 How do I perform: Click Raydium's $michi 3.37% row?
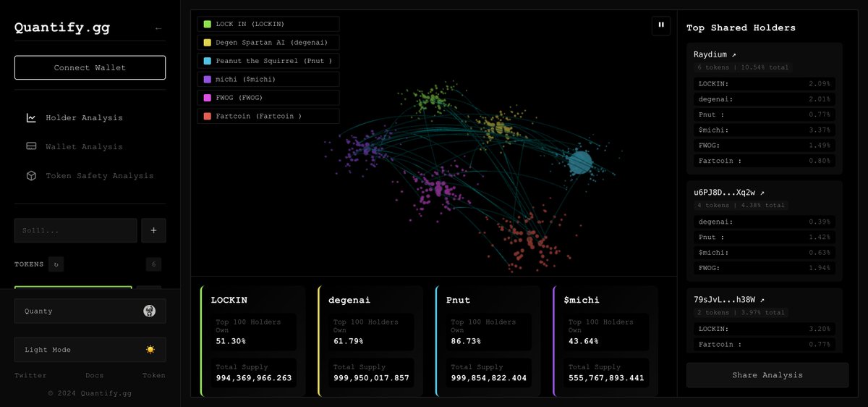(765, 130)
